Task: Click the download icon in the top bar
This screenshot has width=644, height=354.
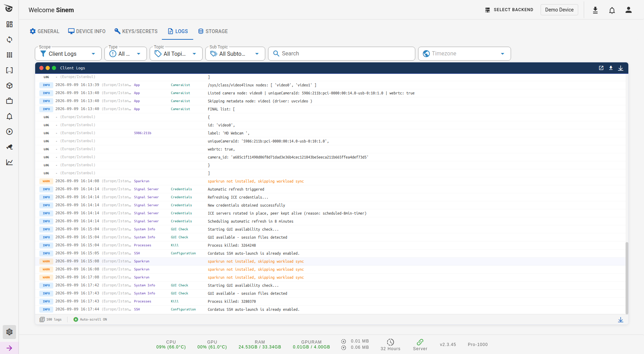Action: [595, 10]
